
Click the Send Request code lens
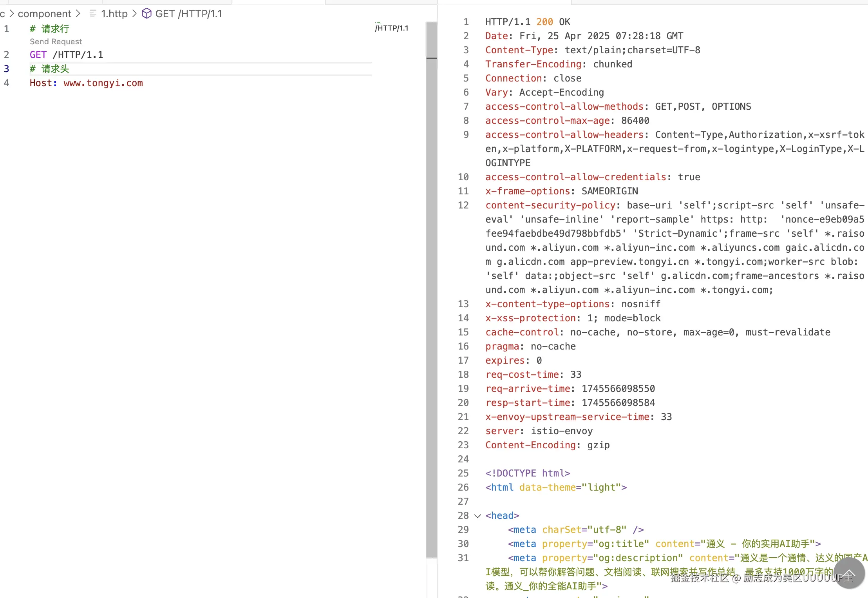point(56,42)
